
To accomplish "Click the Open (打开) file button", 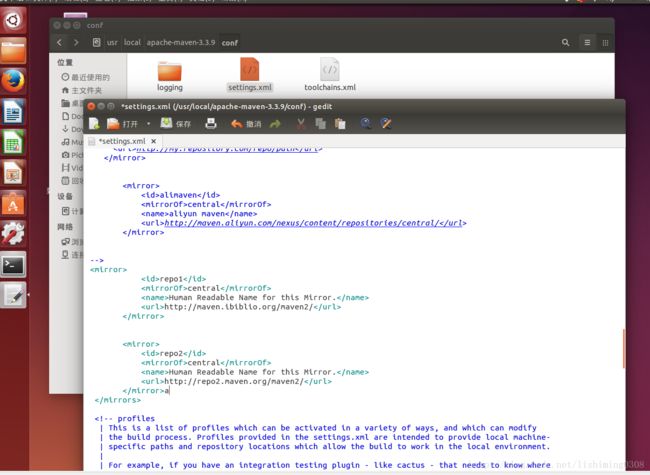I will 122,124.
